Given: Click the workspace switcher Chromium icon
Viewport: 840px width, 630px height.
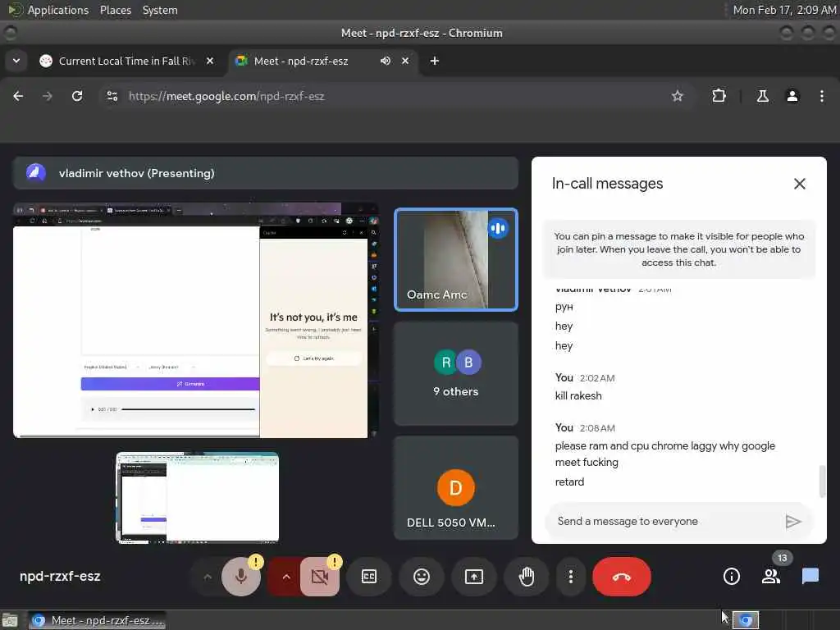Looking at the screenshot, I should pyautogui.click(x=746, y=620).
